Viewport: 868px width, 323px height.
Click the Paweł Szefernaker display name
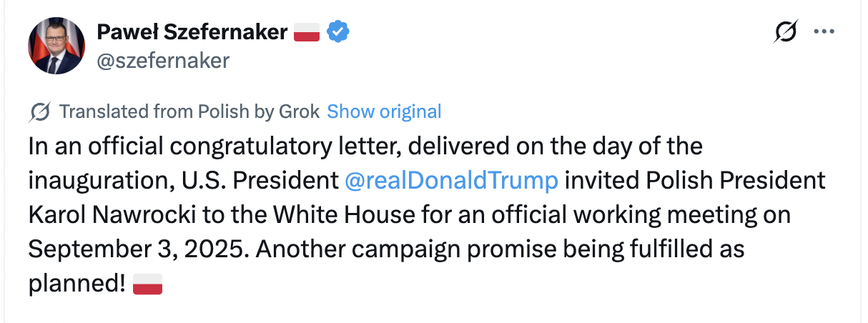tap(192, 32)
